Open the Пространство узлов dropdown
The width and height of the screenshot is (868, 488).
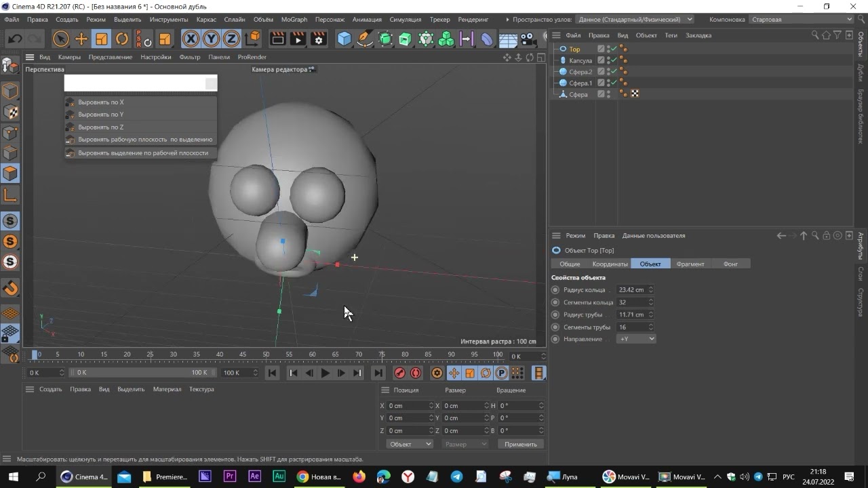tap(635, 20)
